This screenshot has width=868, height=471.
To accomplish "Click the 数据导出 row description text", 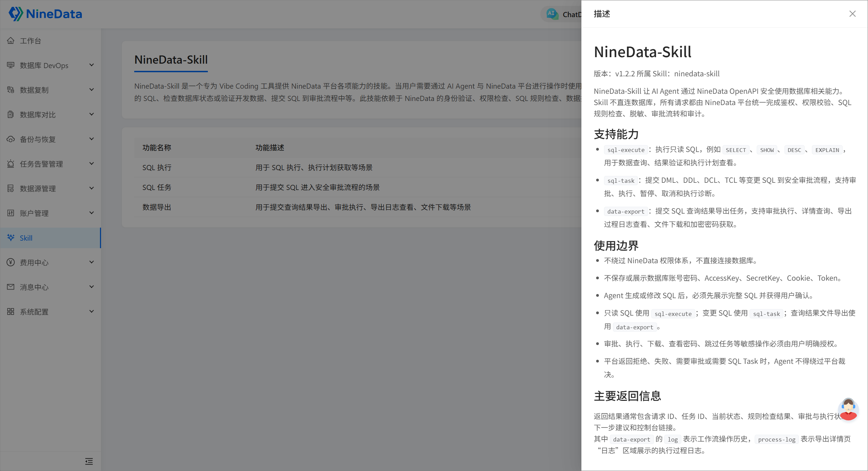I will coord(363,207).
